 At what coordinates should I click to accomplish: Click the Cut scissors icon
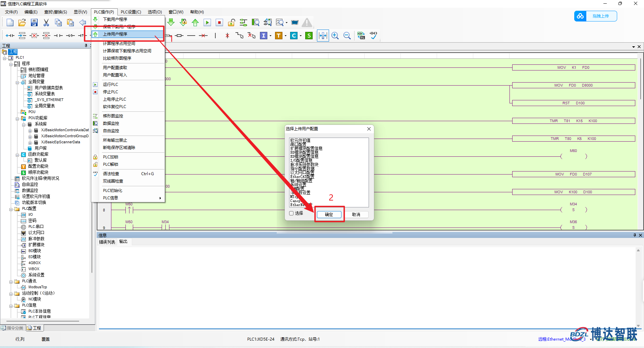(46, 22)
